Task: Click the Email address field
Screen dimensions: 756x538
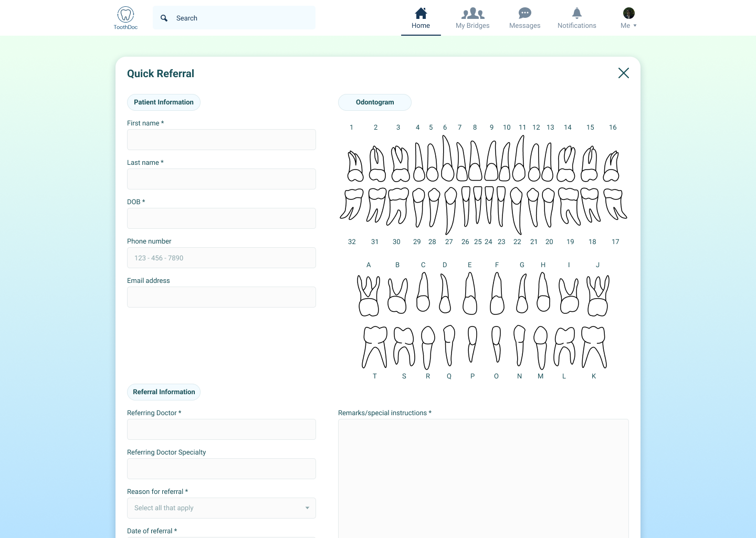Action: pyautogui.click(x=222, y=297)
